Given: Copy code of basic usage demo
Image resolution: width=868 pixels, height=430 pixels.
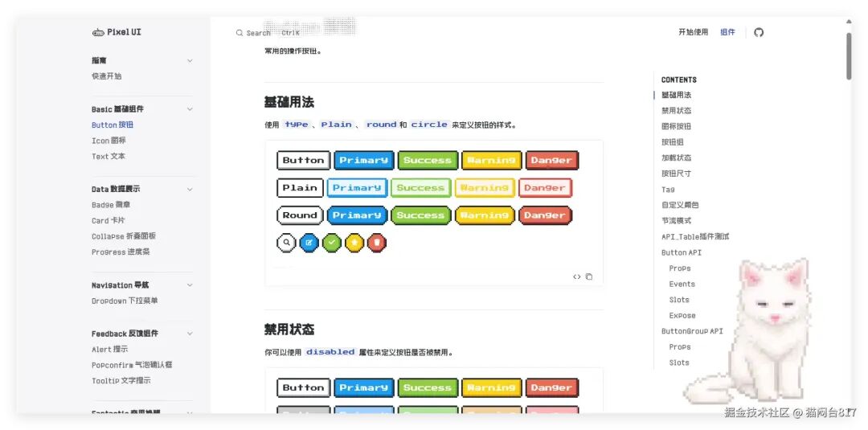Looking at the screenshot, I should pos(589,276).
